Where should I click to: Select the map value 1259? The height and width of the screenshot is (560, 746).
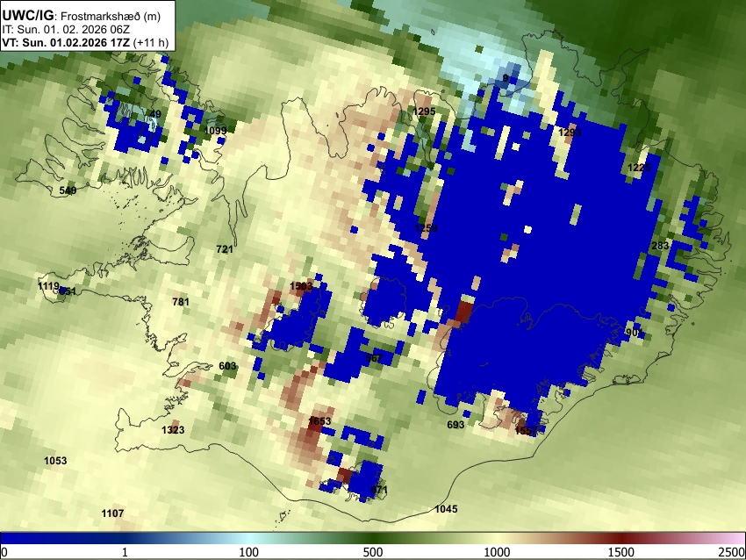point(426,228)
